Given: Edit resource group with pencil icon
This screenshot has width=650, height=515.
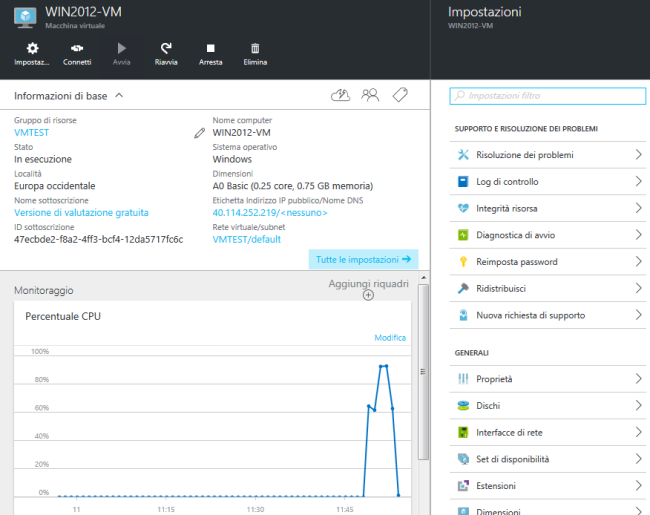Looking at the screenshot, I should point(200,132).
